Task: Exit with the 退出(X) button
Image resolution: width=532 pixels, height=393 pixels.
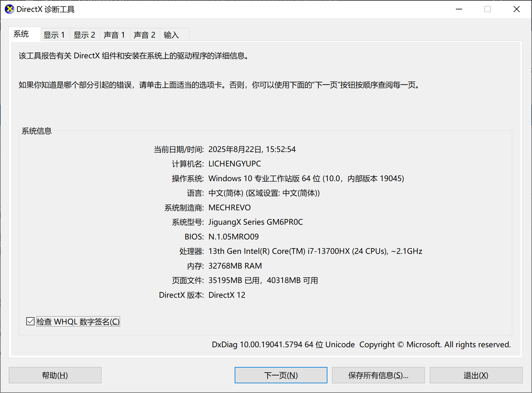Action: pos(475,375)
